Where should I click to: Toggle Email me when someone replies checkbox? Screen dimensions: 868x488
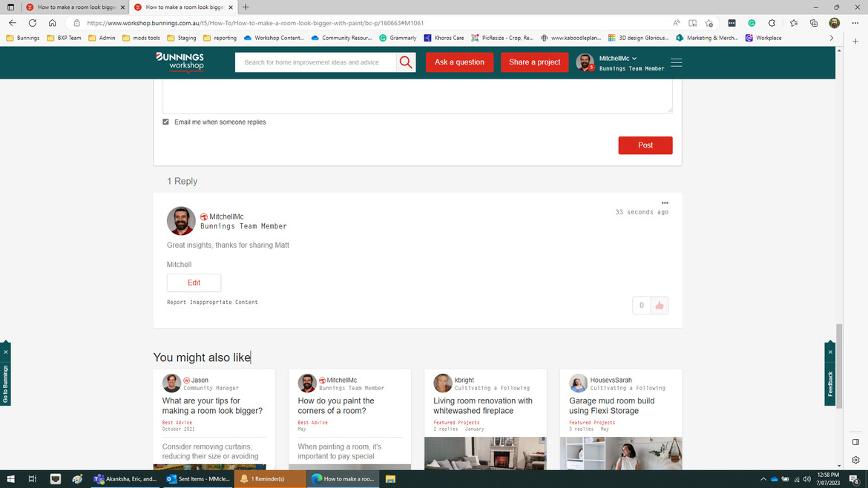tap(165, 122)
